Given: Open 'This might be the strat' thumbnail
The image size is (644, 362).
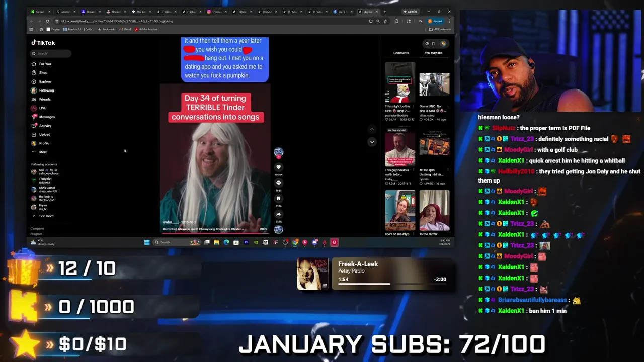Looking at the screenshot, I should tap(400, 82).
